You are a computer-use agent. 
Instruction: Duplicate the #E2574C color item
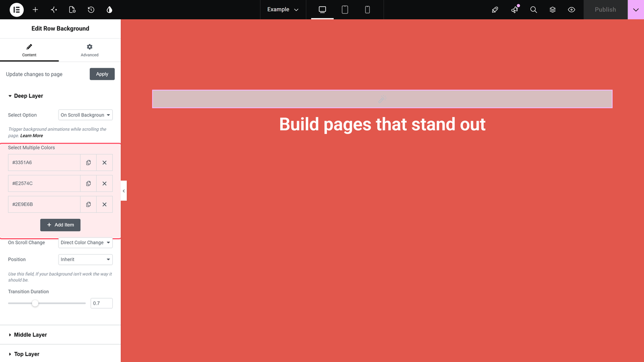tap(89, 183)
